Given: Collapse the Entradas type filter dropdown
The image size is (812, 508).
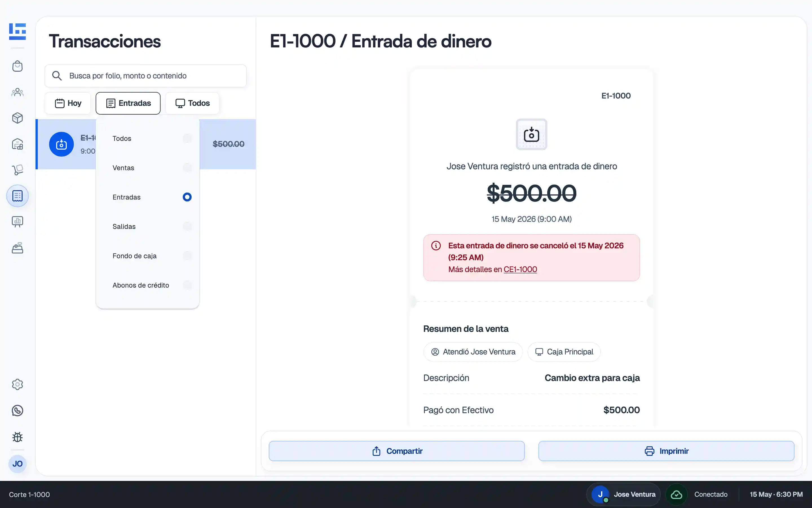Looking at the screenshot, I should coord(128,103).
